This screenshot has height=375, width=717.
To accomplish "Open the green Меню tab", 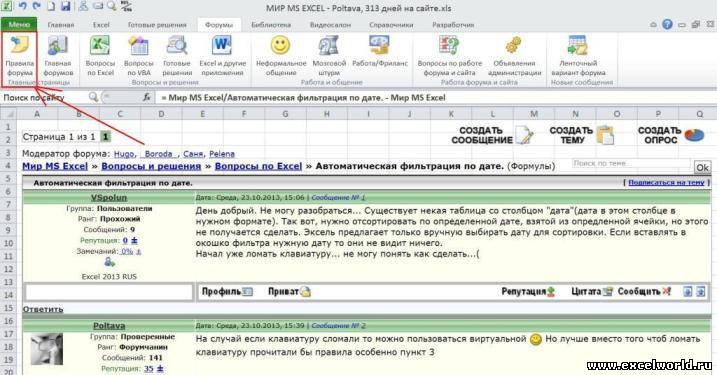I will click(x=19, y=25).
